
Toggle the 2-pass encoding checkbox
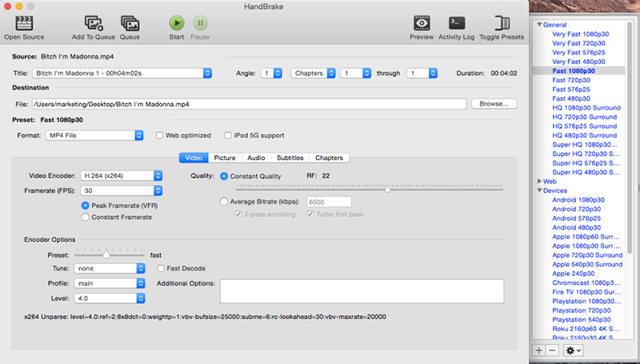coord(238,214)
